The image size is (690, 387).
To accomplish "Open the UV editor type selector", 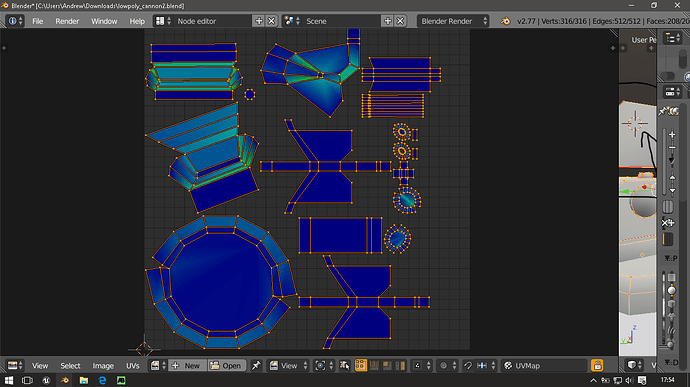I will [15, 365].
